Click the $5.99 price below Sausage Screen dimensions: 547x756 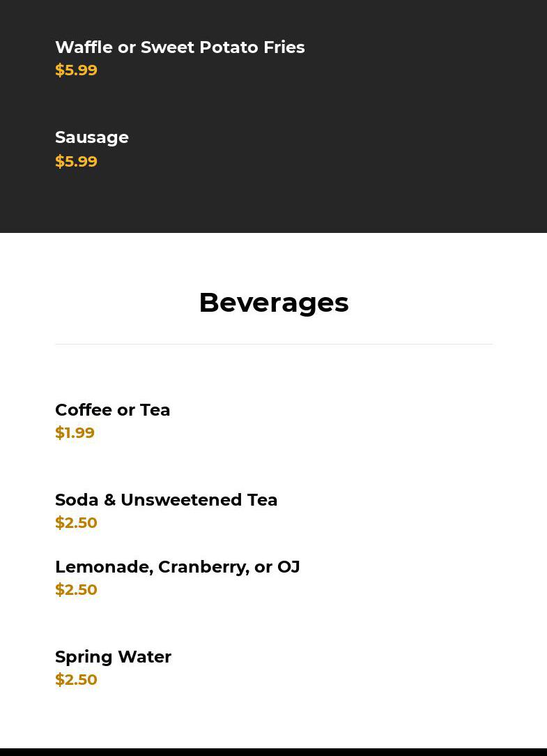pos(76,162)
